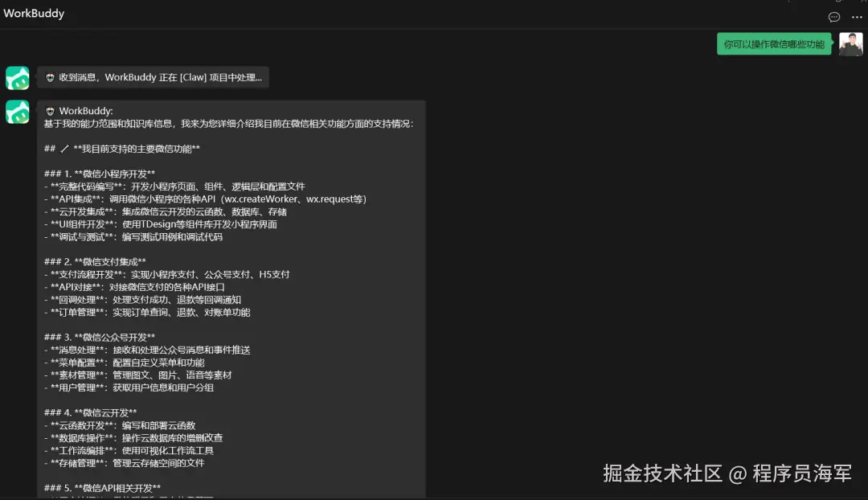Click the line 用户管理
Image resolution: width=868 pixels, height=500 pixels.
(x=129, y=387)
